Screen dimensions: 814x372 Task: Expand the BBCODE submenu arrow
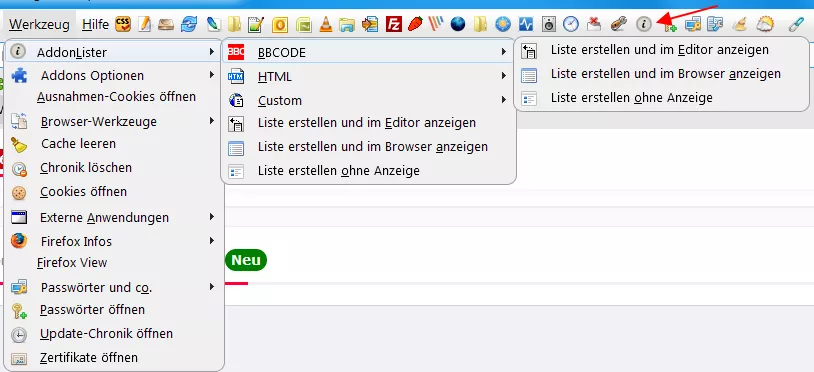pyautogui.click(x=503, y=52)
